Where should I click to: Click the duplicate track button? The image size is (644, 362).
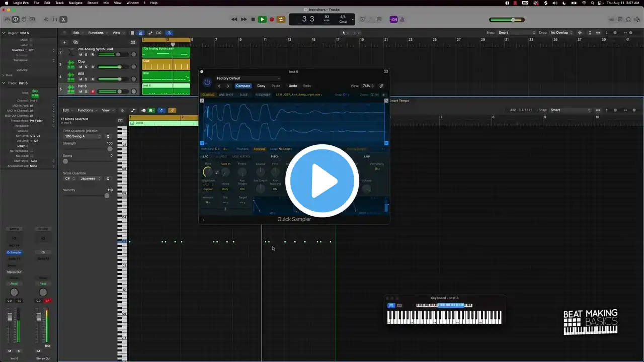click(x=75, y=42)
